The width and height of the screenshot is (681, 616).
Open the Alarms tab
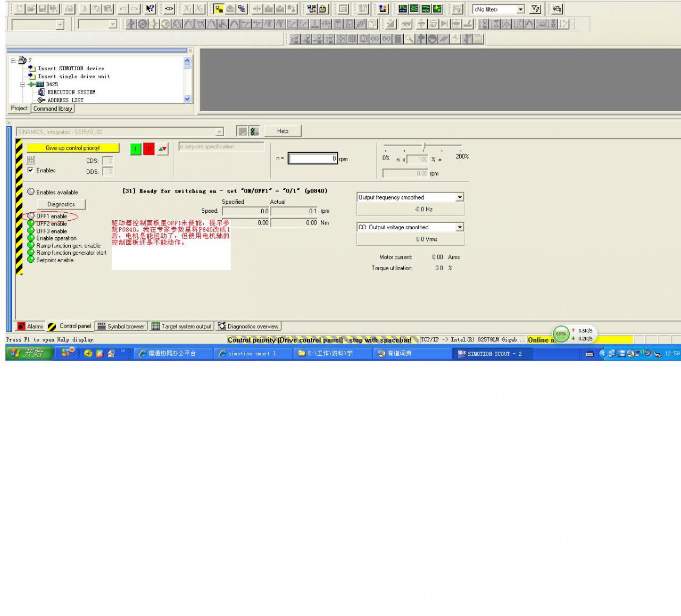coord(31,326)
